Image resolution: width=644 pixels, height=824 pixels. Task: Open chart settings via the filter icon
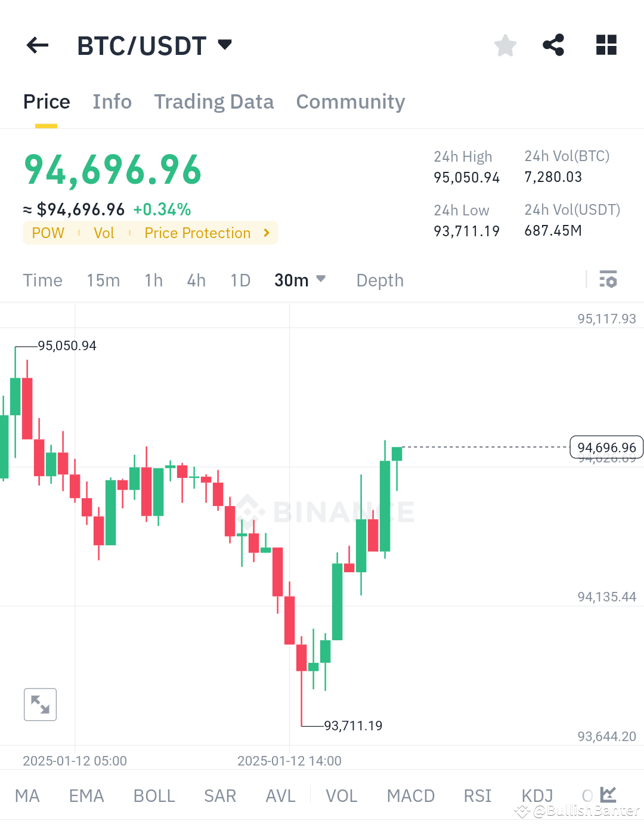pos(608,279)
